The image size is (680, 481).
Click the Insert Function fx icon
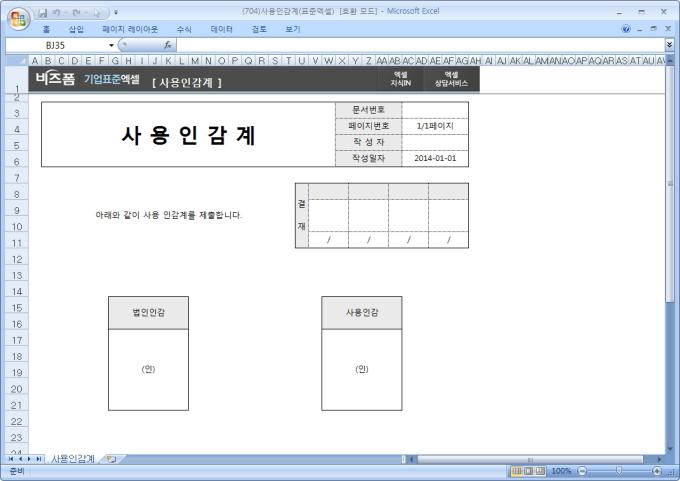(x=168, y=45)
